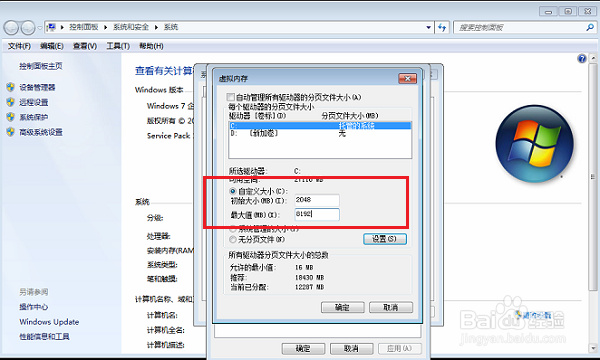
Task: Click the shield icon next to 系统保护
Action: coord(10,117)
